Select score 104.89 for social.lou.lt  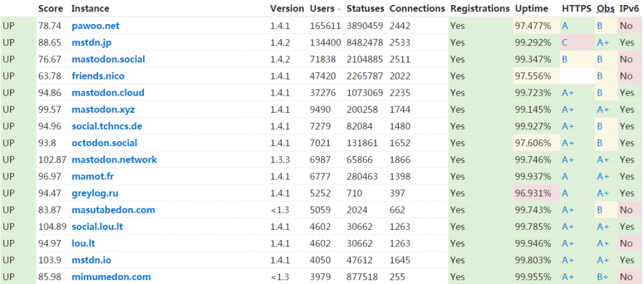(x=52, y=227)
